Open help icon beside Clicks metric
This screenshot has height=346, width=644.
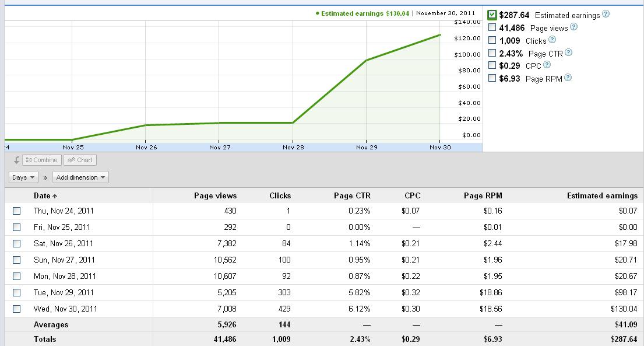(552, 40)
